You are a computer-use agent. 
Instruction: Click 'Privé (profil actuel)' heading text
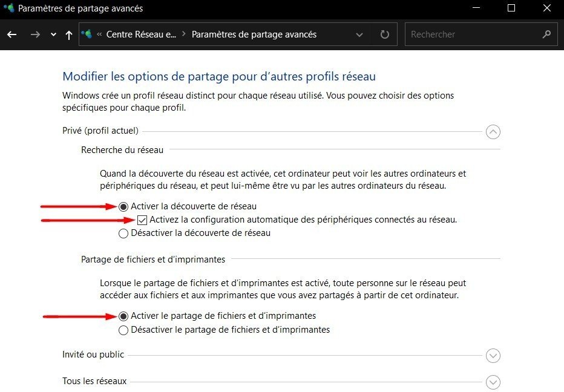100,131
